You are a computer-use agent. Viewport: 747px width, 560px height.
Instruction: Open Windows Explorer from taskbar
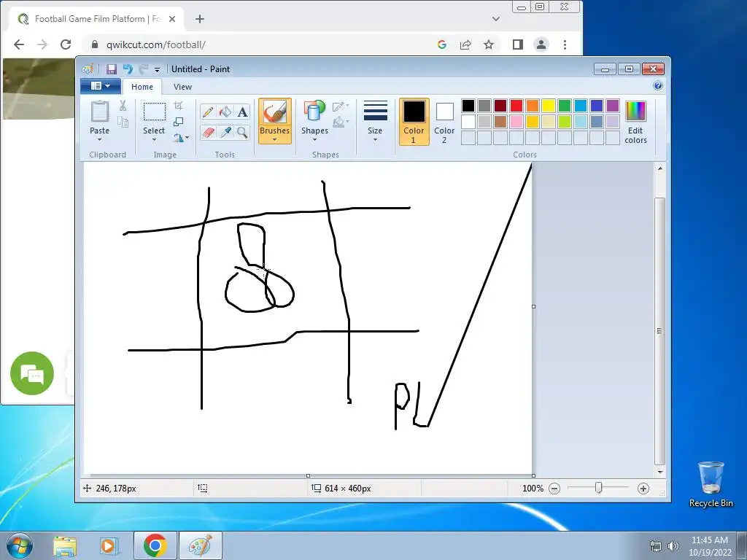(65, 545)
